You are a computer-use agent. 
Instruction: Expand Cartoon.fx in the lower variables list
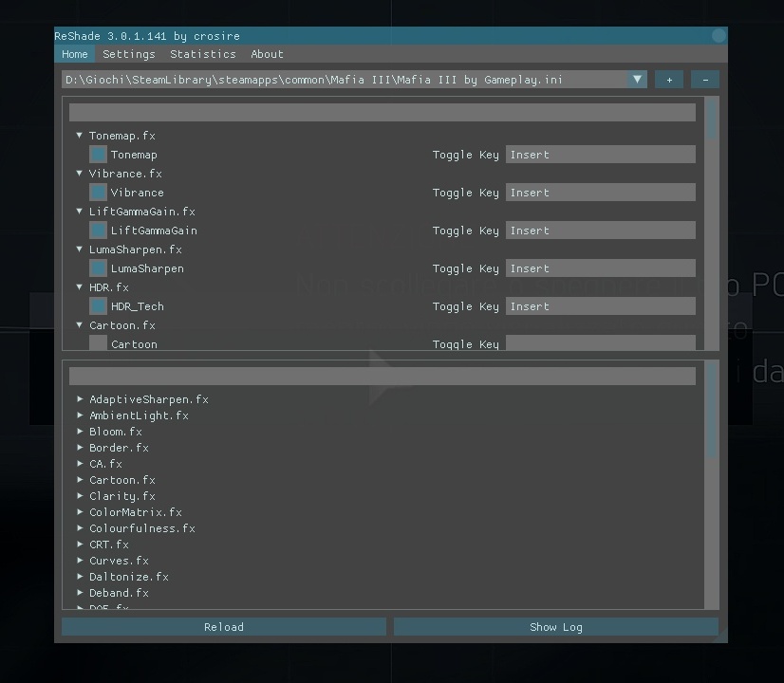(x=80, y=480)
